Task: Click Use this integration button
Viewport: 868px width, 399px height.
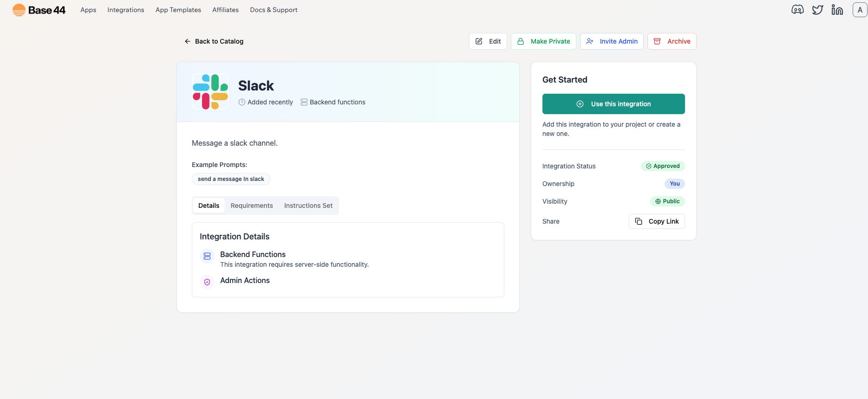Action: pyautogui.click(x=613, y=104)
